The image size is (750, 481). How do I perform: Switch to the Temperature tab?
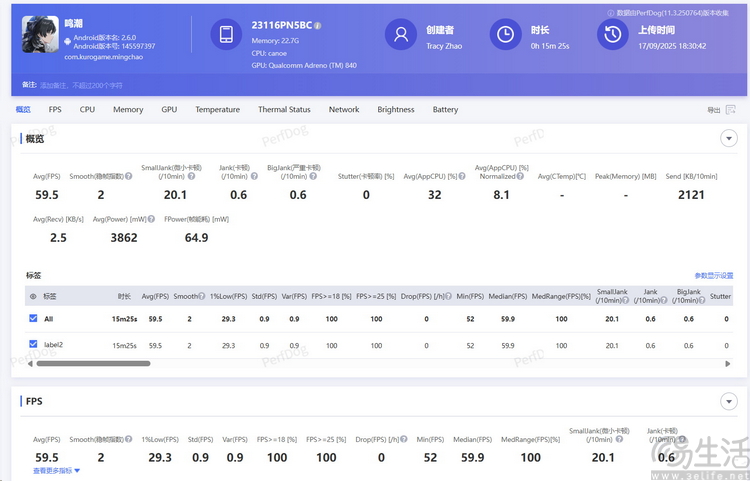click(x=217, y=110)
